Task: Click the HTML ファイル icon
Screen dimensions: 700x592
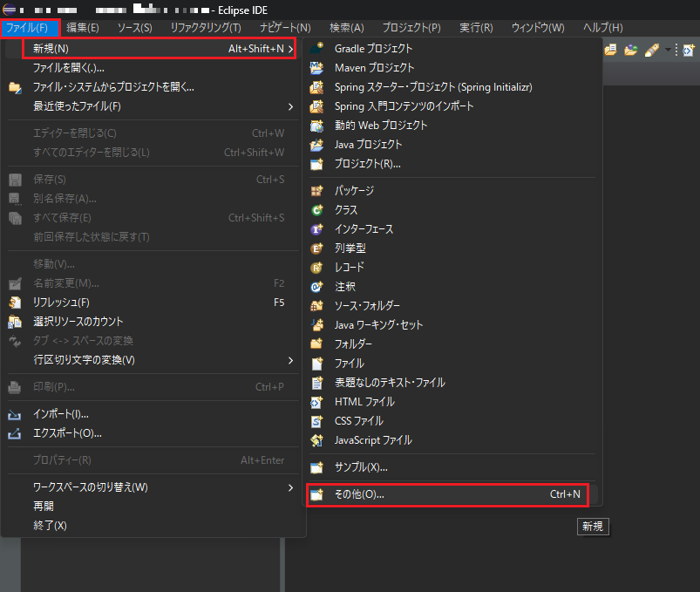Action: click(316, 402)
